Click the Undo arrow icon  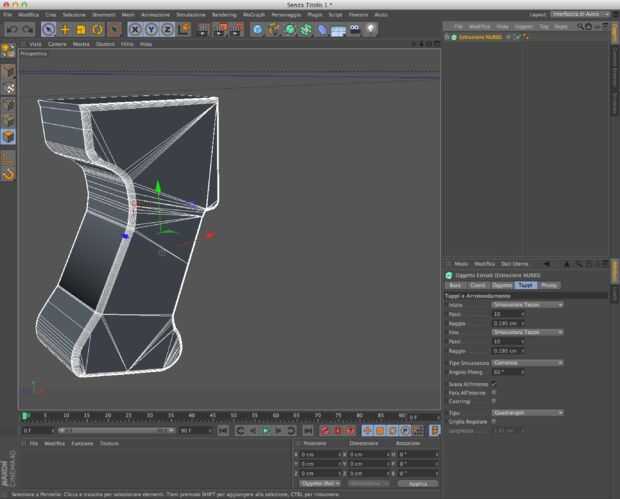pos(11,30)
